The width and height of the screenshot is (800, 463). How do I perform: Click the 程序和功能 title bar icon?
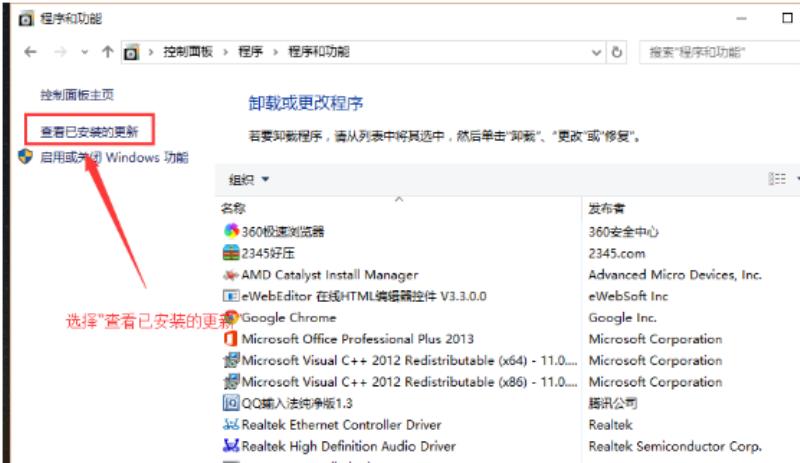coord(26,19)
